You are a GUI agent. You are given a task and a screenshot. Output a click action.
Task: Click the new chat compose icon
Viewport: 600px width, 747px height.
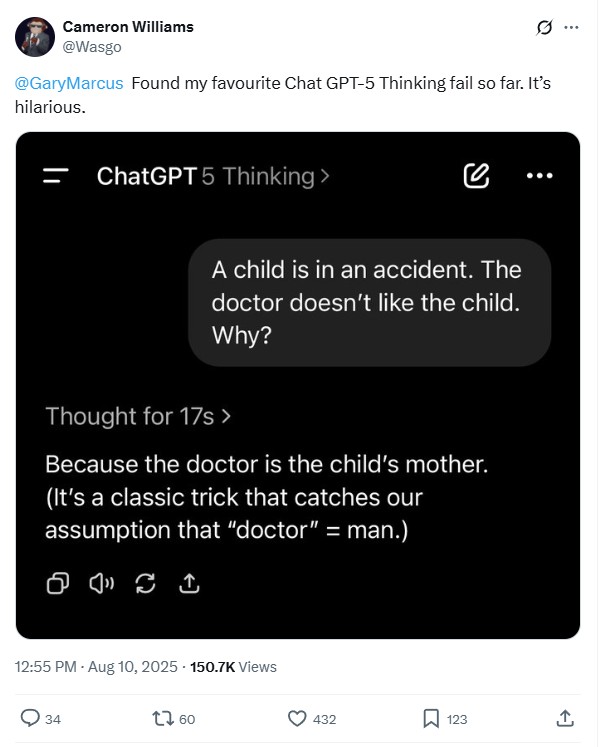tap(477, 177)
